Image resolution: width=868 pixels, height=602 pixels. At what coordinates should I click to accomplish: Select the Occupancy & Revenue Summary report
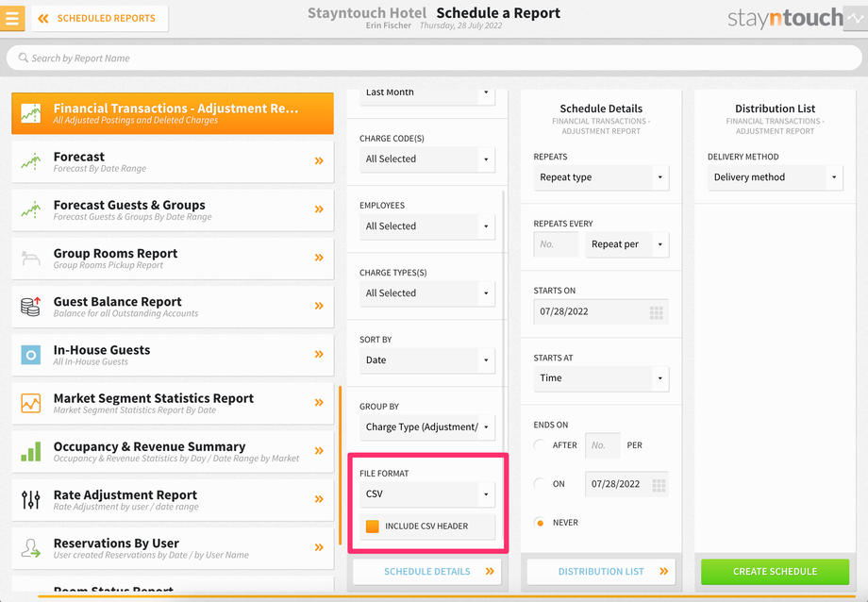point(173,451)
